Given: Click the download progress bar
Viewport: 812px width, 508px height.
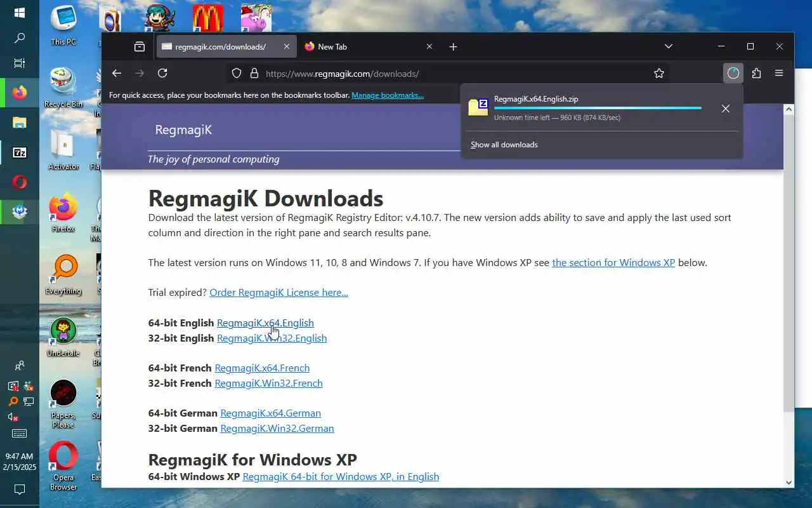Looking at the screenshot, I should click(598, 109).
